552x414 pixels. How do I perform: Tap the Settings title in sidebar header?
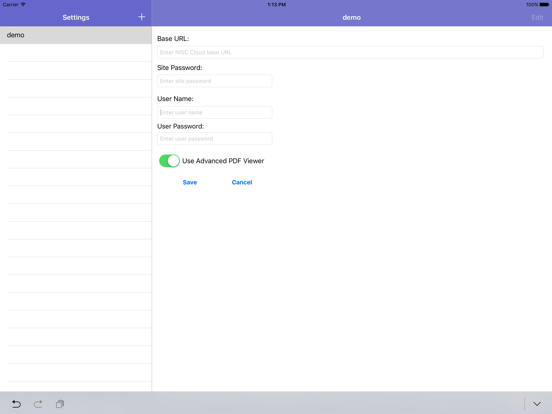point(76,17)
